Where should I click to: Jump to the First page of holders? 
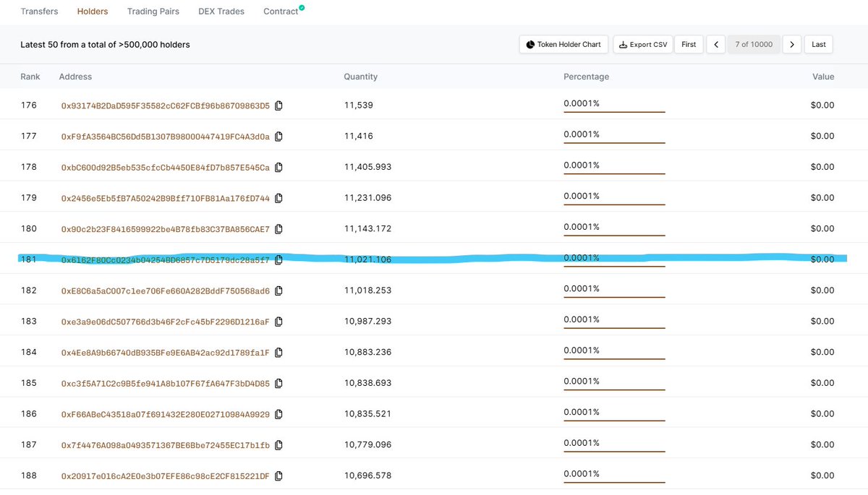(x=688, y=44)
